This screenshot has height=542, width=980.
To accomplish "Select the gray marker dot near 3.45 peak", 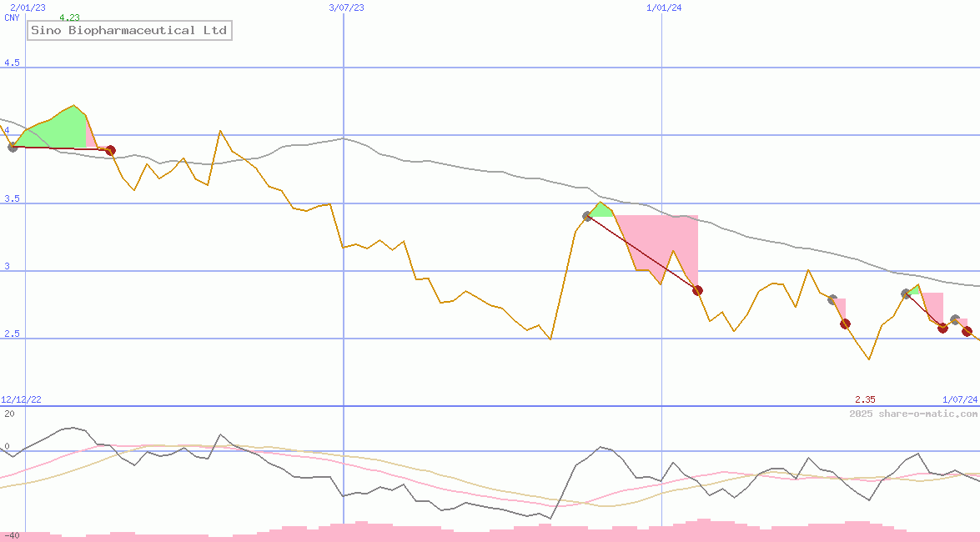I will (588, 215).
